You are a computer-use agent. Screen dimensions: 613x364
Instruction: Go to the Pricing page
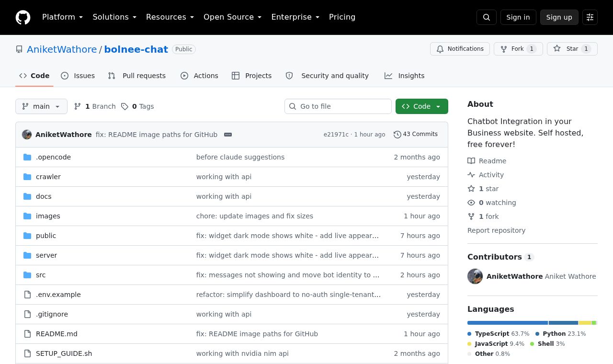(342, 17)
